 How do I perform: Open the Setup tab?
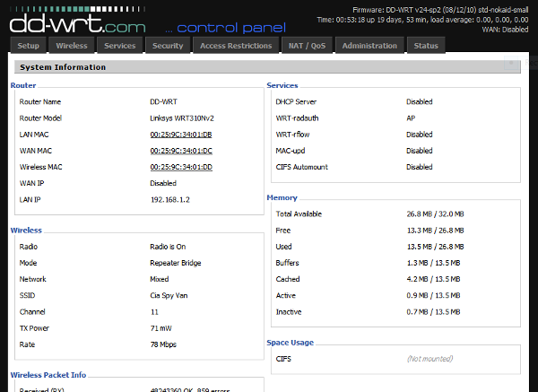(29, 46)
